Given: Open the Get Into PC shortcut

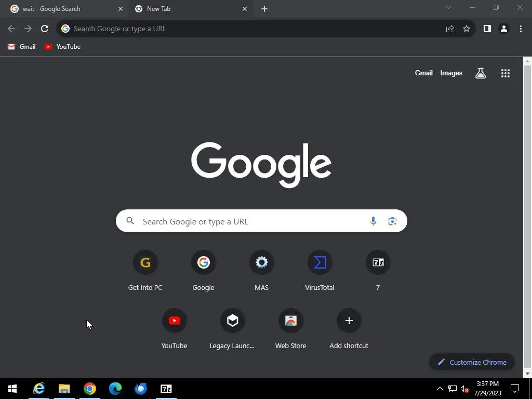Looking at the screenshot, I should (145, 270).
